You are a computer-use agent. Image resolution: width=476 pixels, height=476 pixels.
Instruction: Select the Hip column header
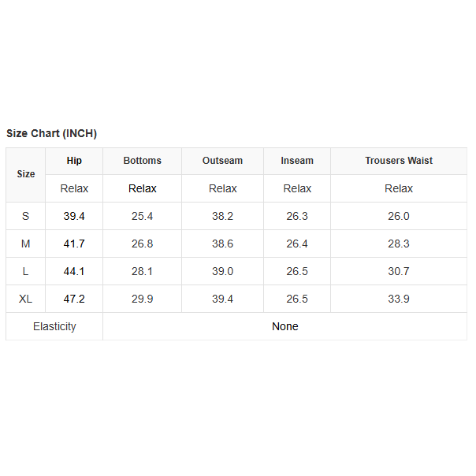tap(74, 161)
